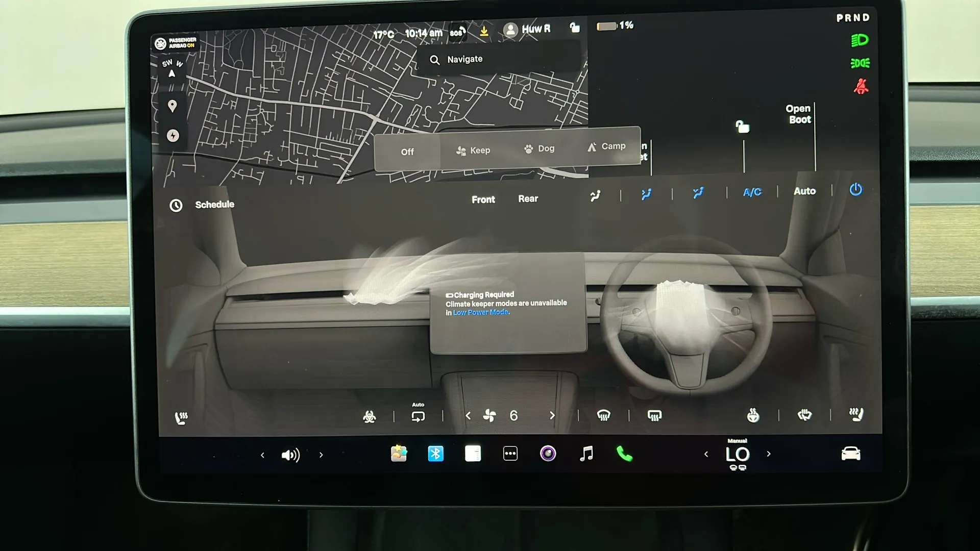Raise the volume with right arrow
Viewport: 980px width, 551px height.
tap(321, 454)
